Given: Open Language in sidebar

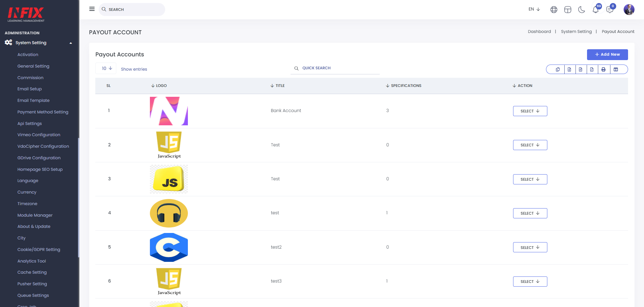Looking at the screenshot, I should 28,181.
